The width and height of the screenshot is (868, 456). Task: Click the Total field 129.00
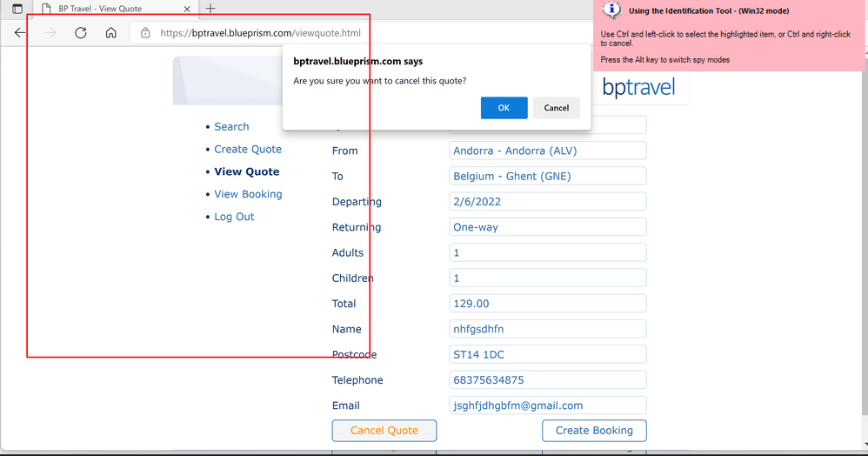coord(547,304)
